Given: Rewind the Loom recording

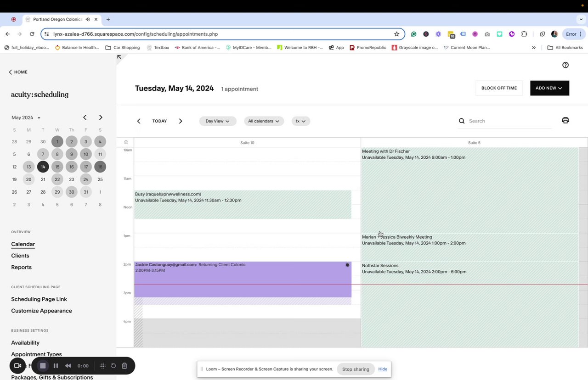Looking at the screenshot, I should (68, 366).
